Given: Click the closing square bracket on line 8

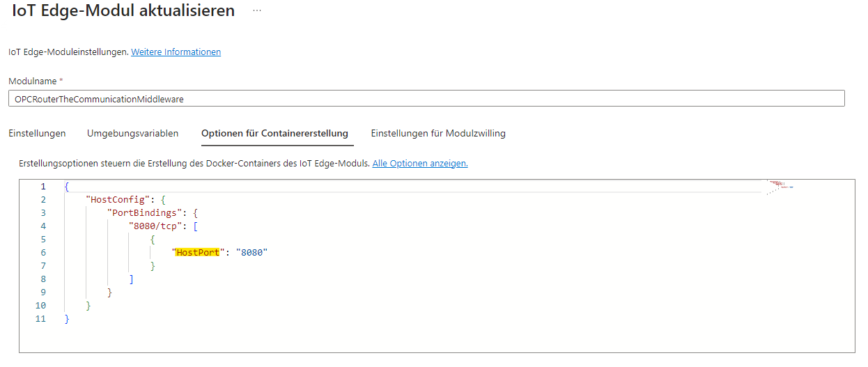Looking at the screenshot, I should (x=132, y=279).
